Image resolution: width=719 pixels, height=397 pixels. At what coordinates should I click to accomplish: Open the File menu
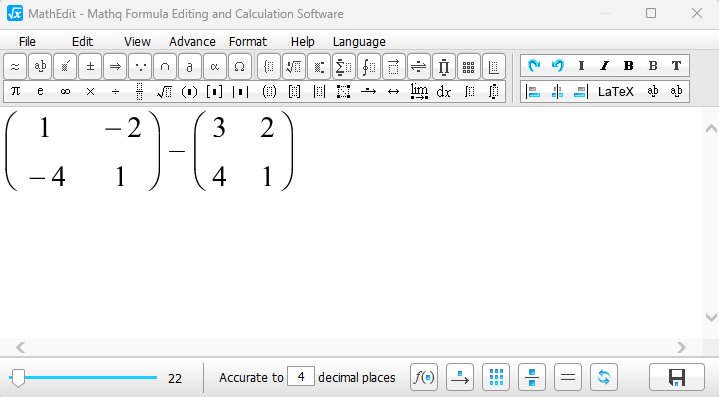coord(27,42)
